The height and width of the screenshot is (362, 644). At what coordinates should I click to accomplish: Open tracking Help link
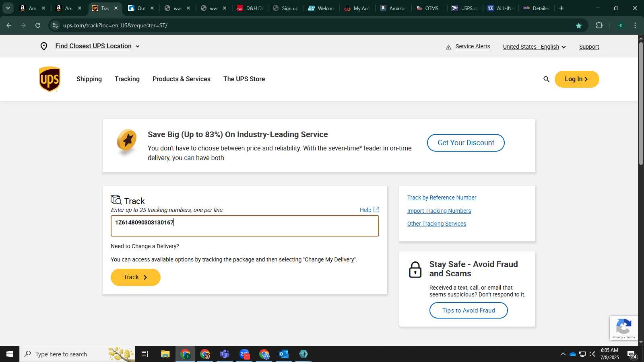pos(369,210)
